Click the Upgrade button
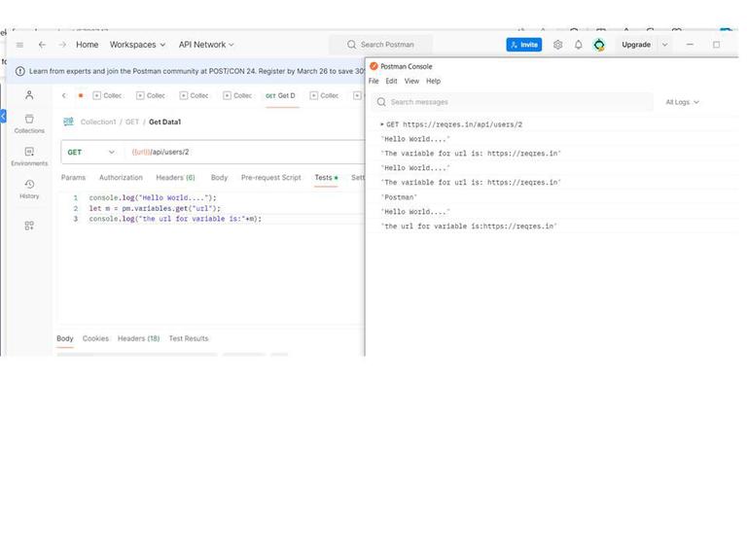 coord(636,45)
